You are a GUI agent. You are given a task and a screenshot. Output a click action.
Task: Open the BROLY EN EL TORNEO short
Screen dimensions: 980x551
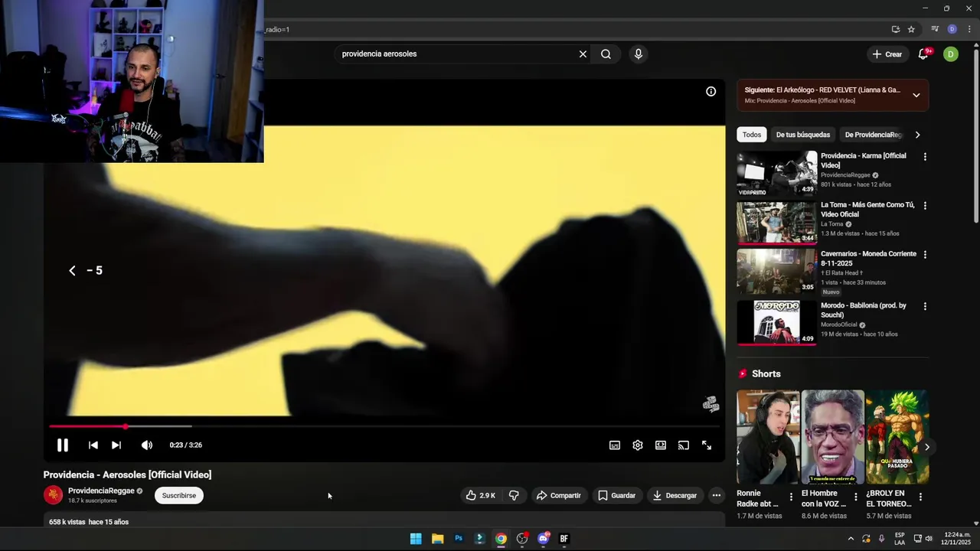(897, 437)
